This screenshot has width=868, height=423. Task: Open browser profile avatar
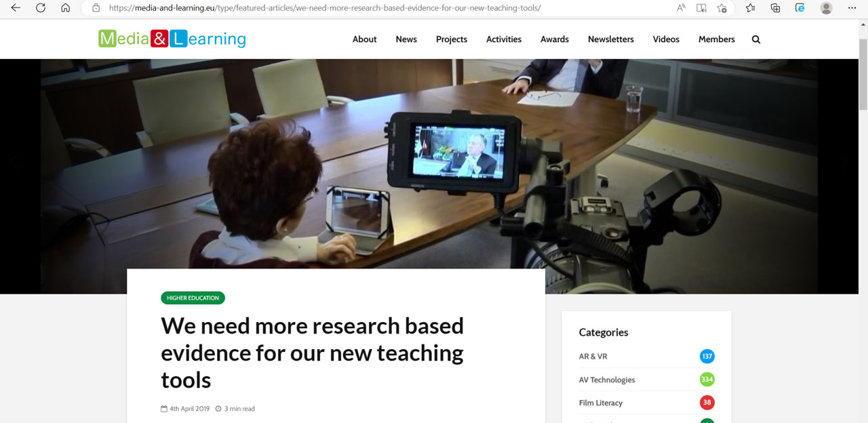click(826, 8)
